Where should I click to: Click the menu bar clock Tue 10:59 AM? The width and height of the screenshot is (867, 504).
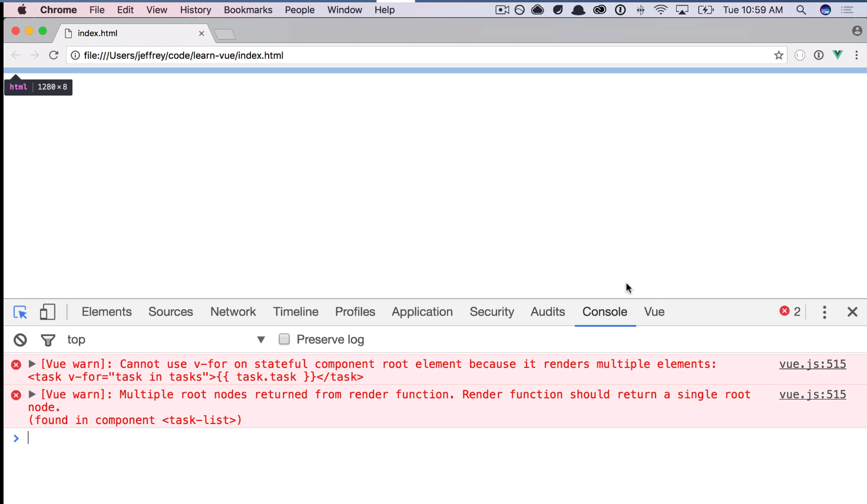coord(753,10)
